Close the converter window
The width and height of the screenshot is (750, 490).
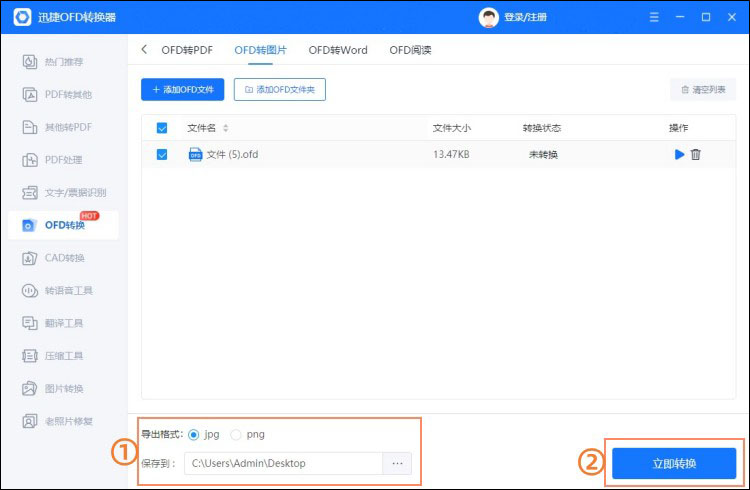(731, 17)
